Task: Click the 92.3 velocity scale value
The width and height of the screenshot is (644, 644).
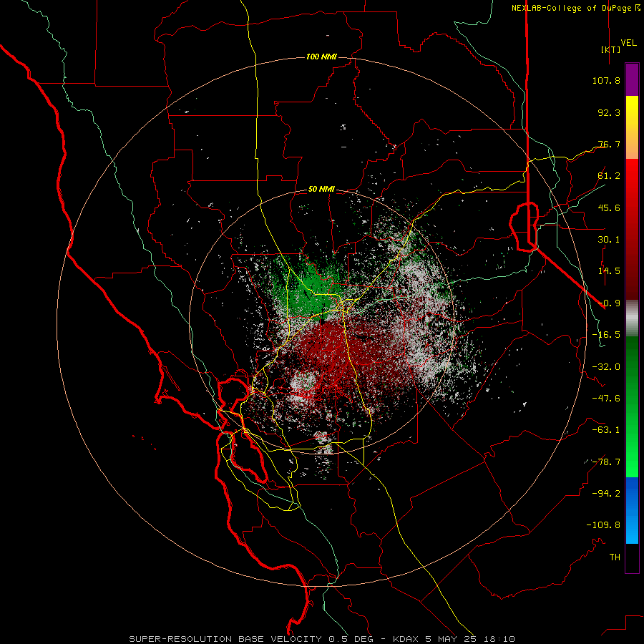Action: click(x=609, y=112)
